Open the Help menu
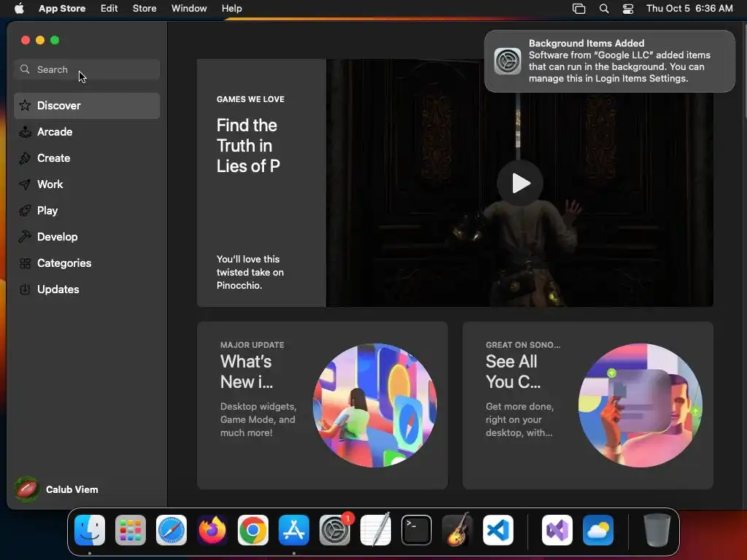The width and height of the screenshot is (747, 560). point(231,8)
